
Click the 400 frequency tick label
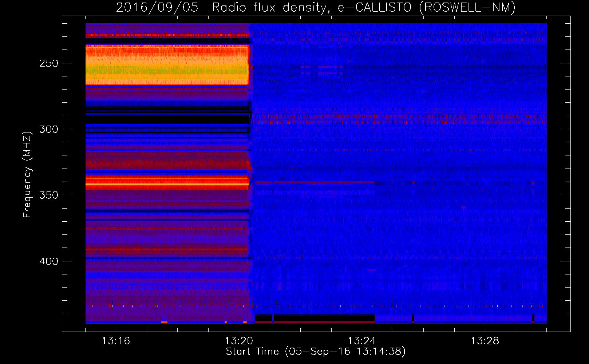click(x=49, y=261)
